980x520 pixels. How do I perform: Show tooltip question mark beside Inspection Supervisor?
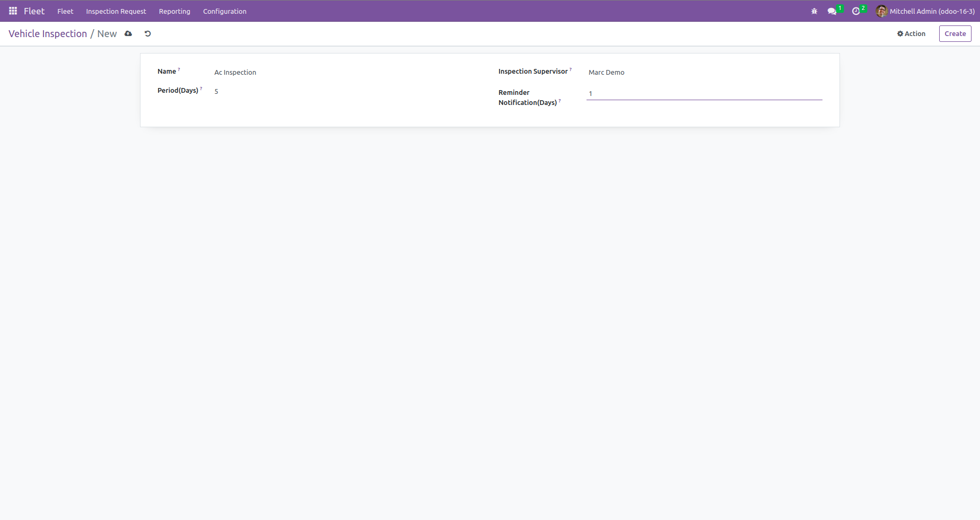tap(571, 69)
